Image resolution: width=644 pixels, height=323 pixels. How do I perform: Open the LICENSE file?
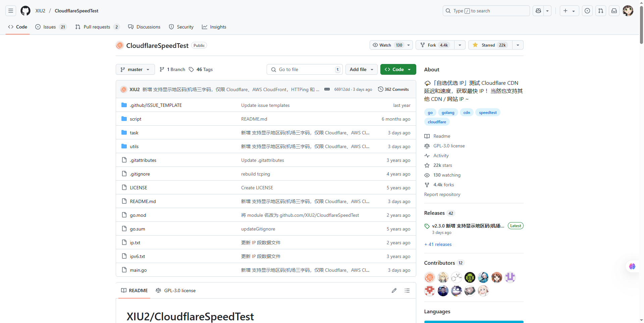[x=139, y=188]
